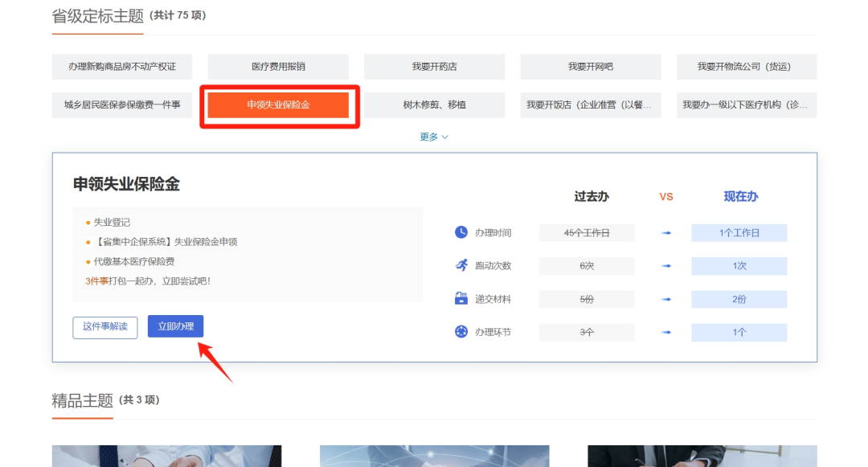Click the 3件事 highlighted link text
The width and height of the screenshot is (868, 467).
click(x=96, y=281)
